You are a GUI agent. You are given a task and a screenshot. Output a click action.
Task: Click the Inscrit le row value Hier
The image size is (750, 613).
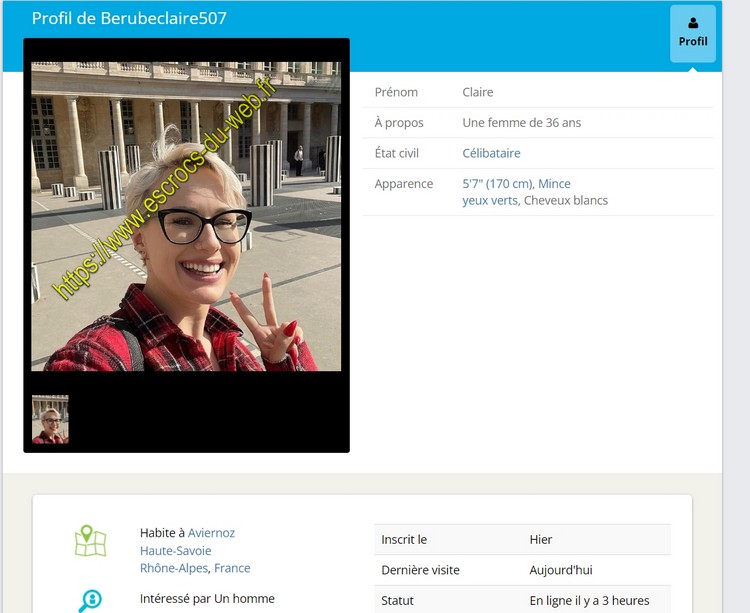(x=541, y=539)
